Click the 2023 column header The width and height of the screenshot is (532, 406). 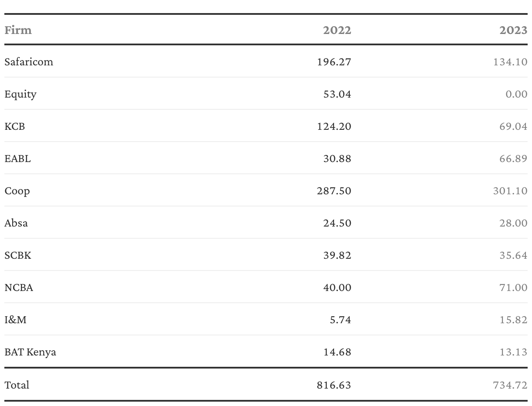point(513,30)
